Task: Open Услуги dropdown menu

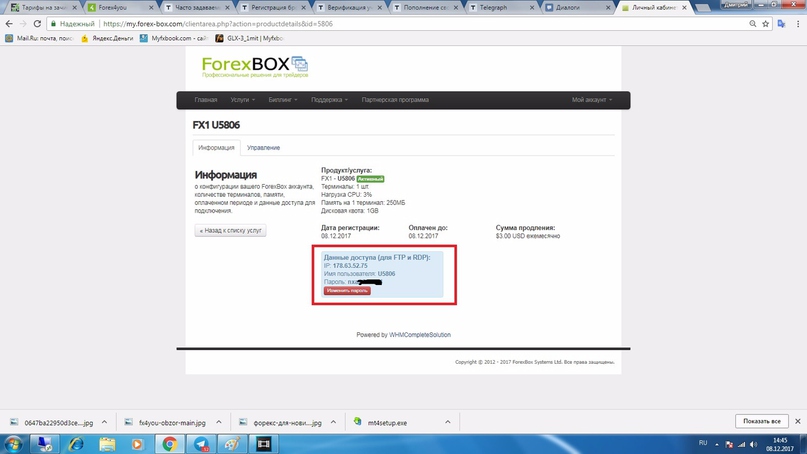Action: point(242,100)
